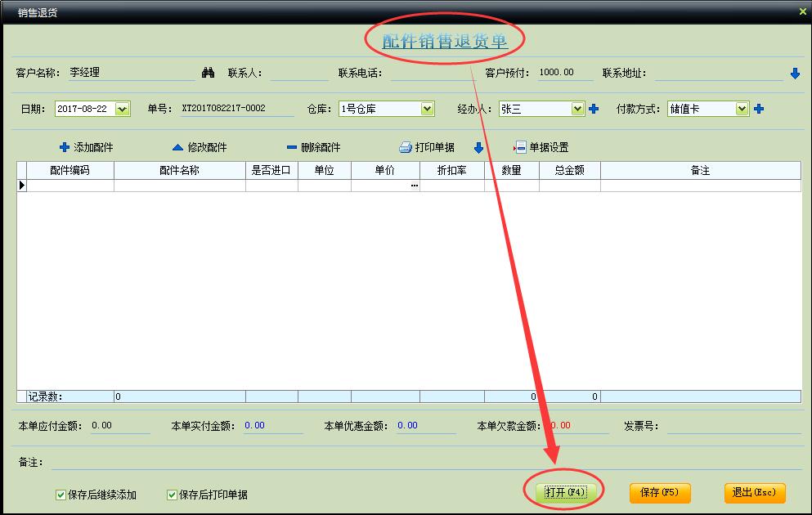Click the 记录数 footer label
This screenshot has height=515, width=812.
coord(45,396)
